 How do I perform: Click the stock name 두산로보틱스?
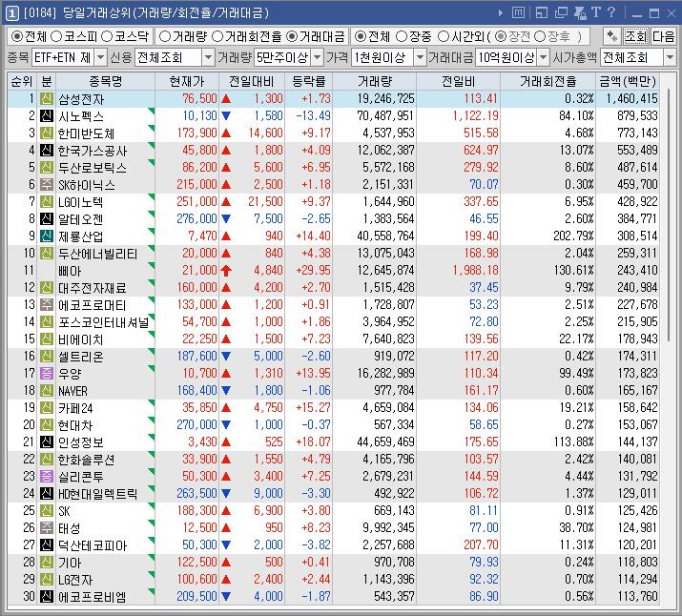[93, 168]
